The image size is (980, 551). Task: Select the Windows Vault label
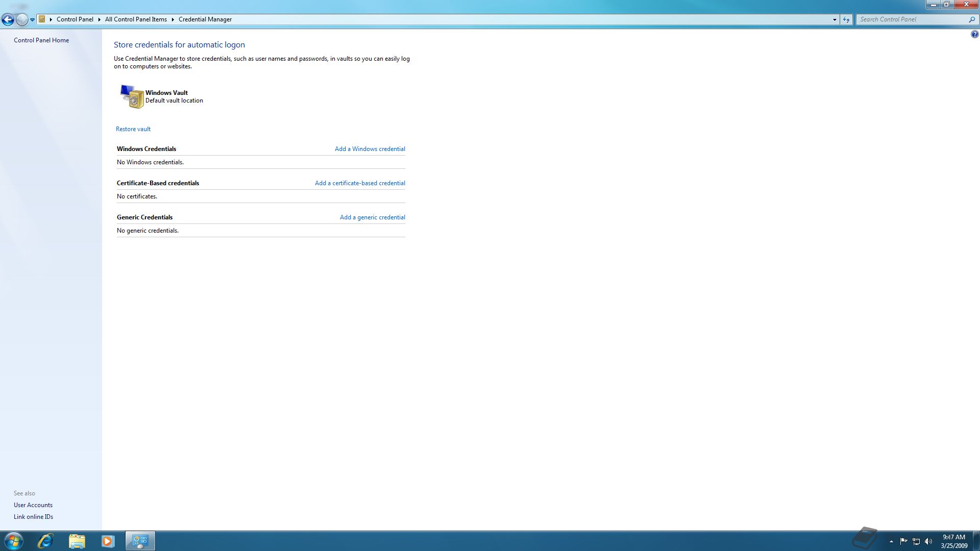pyautogui.click(x=166, y=93)
